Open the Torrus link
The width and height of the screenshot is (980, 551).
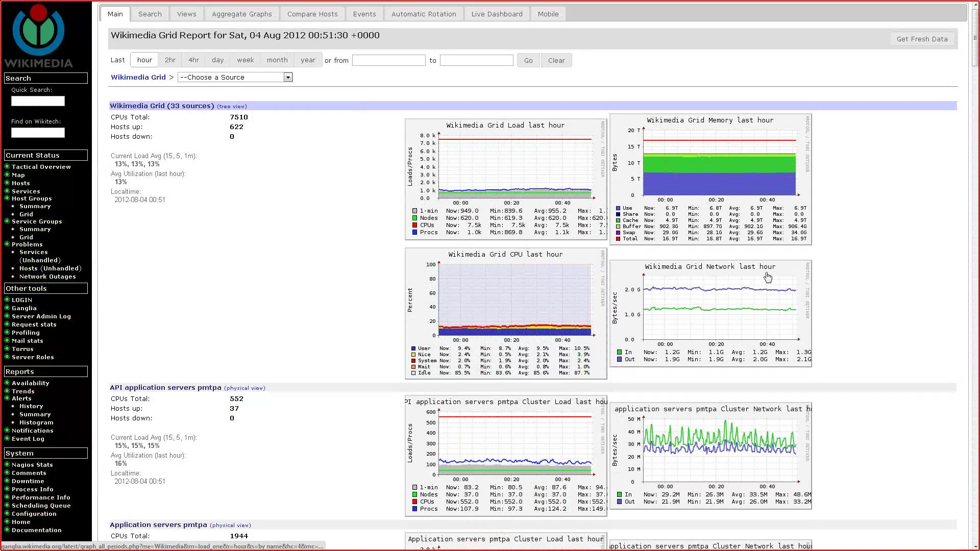point(22,349)
